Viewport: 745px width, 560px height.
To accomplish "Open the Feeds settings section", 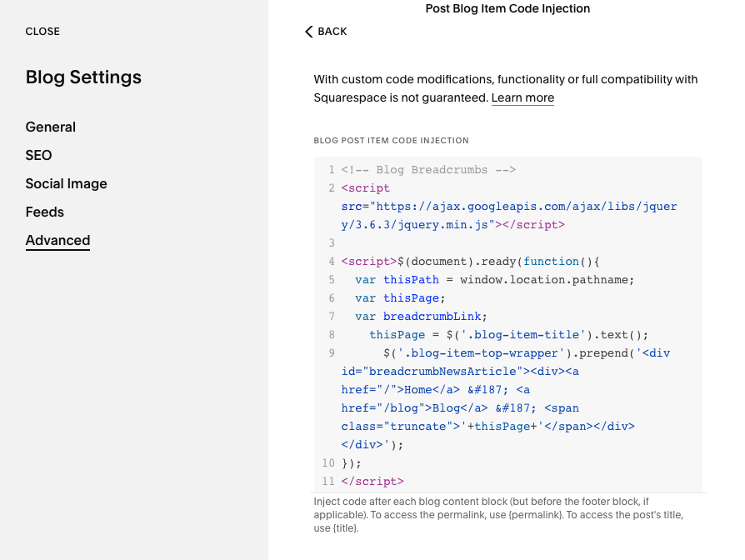I will (x=45, y=212).
